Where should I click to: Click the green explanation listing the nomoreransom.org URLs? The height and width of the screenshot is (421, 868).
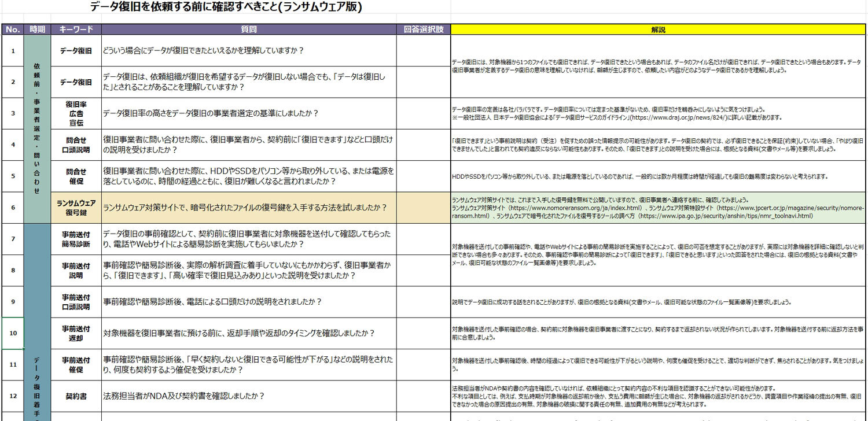[659, 208]
